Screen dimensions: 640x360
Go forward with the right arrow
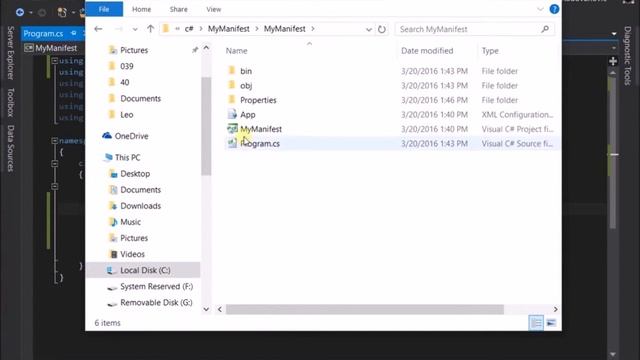pos(118,29)
